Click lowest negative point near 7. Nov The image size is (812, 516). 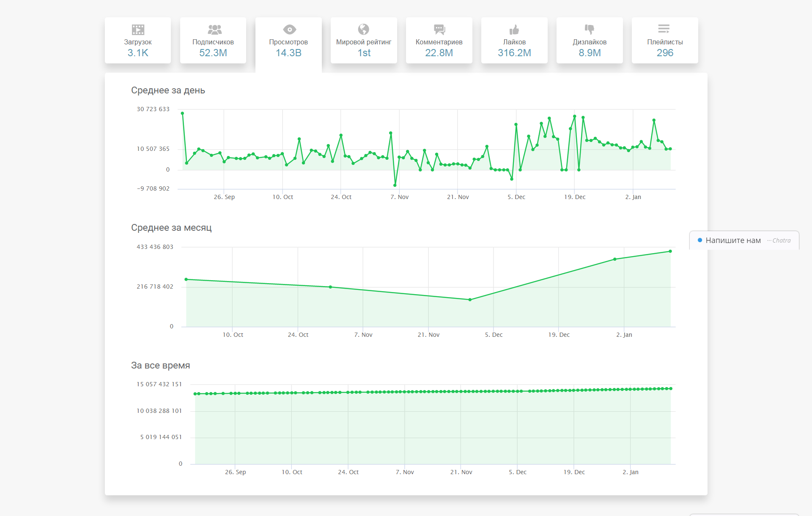[395, 185]
